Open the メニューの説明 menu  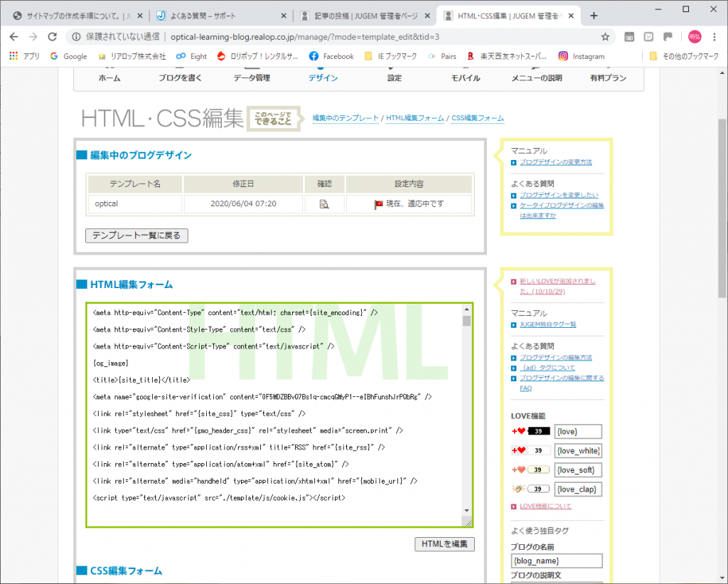[537, 78]
